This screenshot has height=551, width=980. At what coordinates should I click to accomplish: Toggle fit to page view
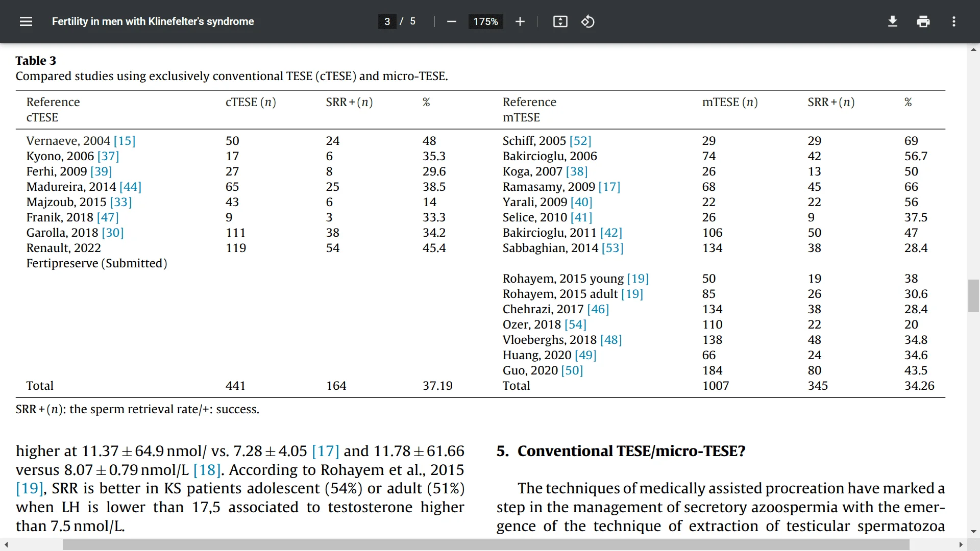560,21
